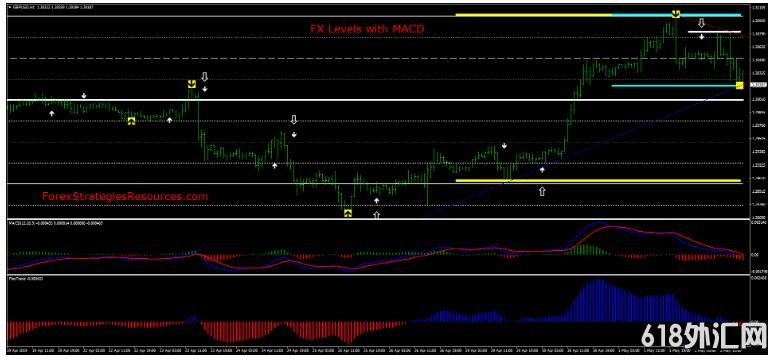Screen dimensions: 774x360
Task: Click the FlexTrend indicator label in the bottom subwindow
Action: tap(26, 279)
